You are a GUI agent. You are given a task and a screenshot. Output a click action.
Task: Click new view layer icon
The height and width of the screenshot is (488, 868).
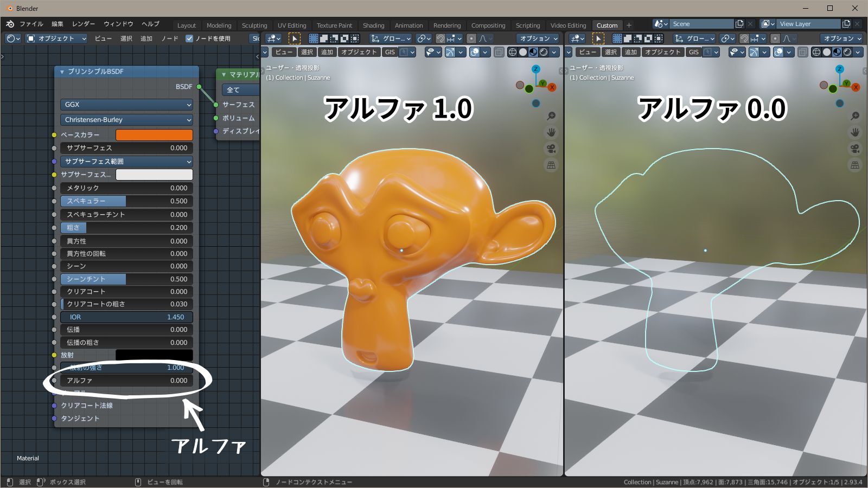coord(846,24)
